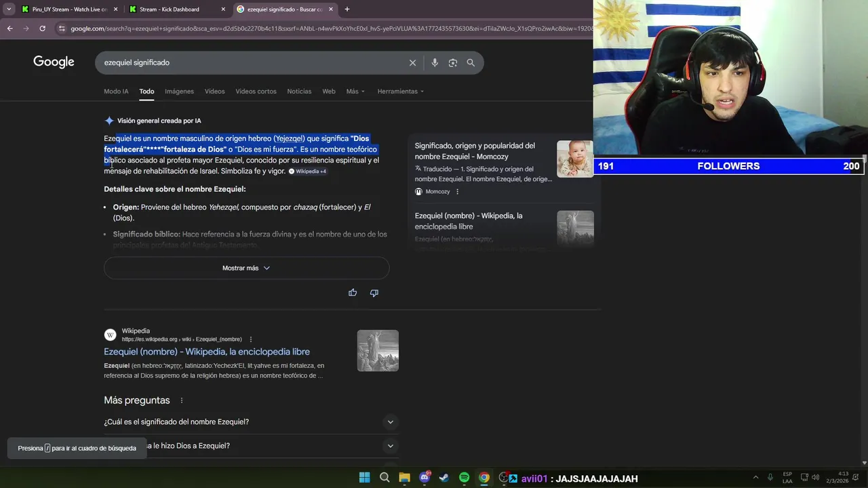The height and width of the screenshot is (488, 868).
Task: Open ESP LAA language switcher
Action: [787, 477]
